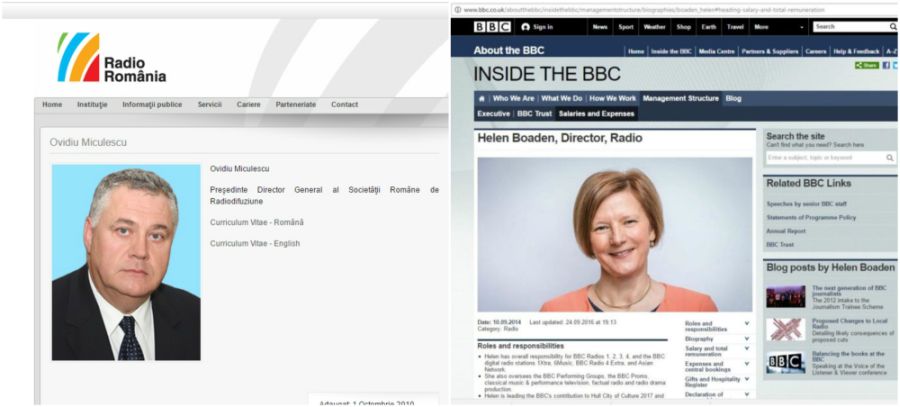The height and width of the screenshot is (407, 900).
Task: Open Balancing the books at the BBC post
Action: tap(848, 356)
